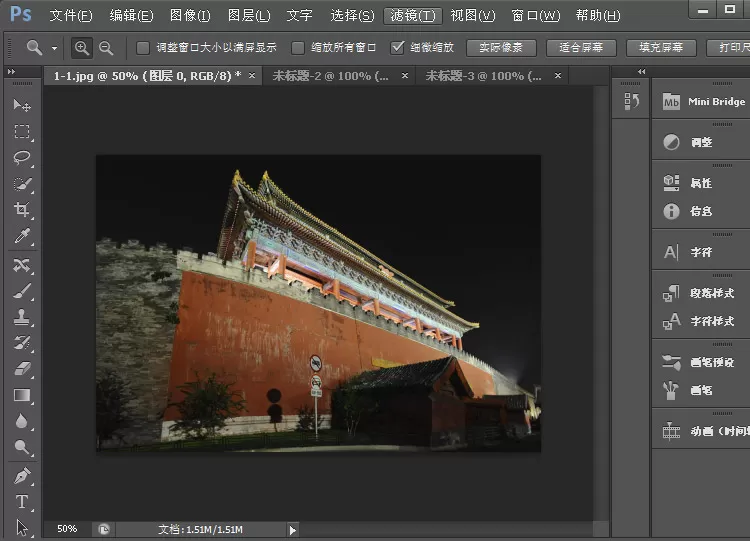This screenshot has width=750, height=541.
Task: Open the 编辑(E) menu
Action: coord(132,16)
